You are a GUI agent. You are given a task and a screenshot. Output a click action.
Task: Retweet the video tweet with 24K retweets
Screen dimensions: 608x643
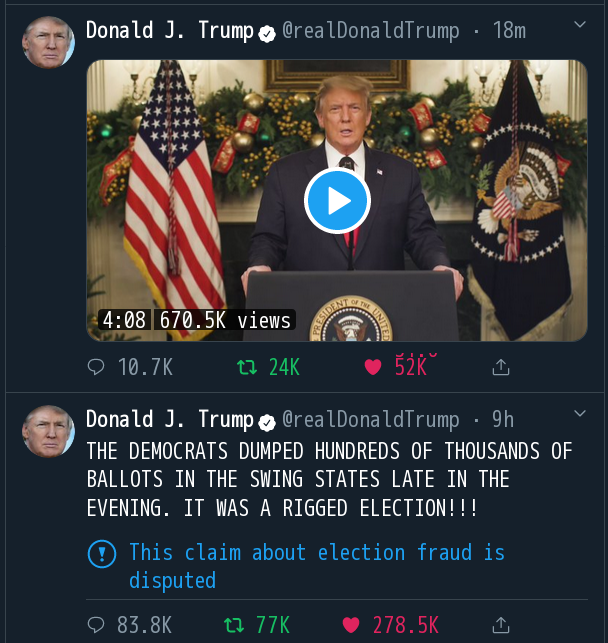245,368
